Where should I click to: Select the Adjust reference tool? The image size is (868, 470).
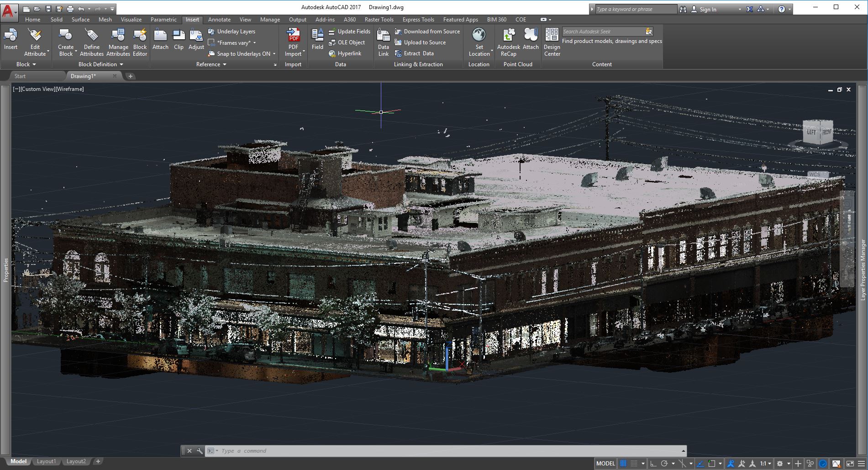tap(196, 39)
